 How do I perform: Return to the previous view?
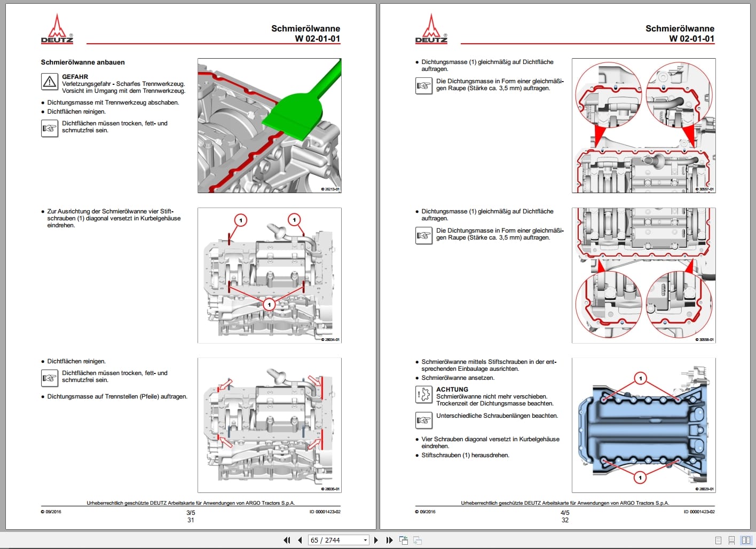click(404, 540)
